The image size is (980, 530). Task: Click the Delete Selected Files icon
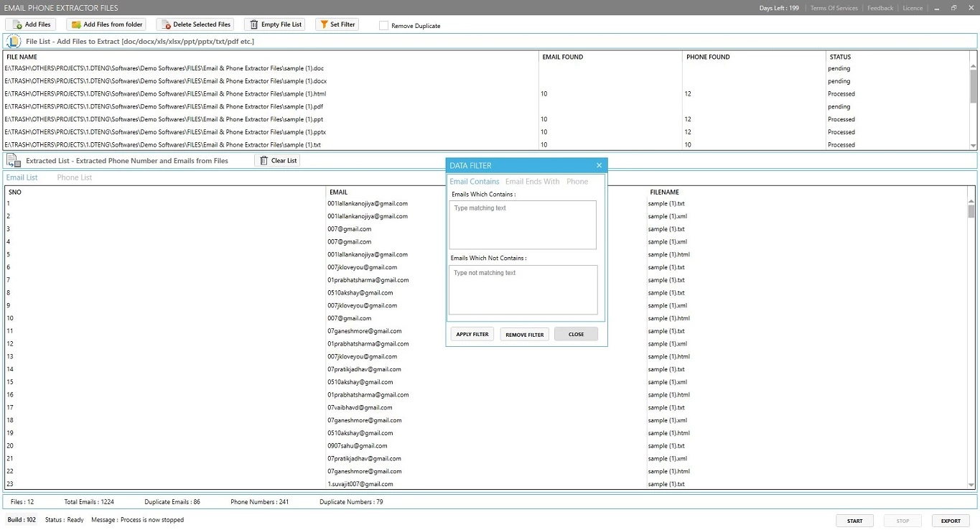[166, 24]
